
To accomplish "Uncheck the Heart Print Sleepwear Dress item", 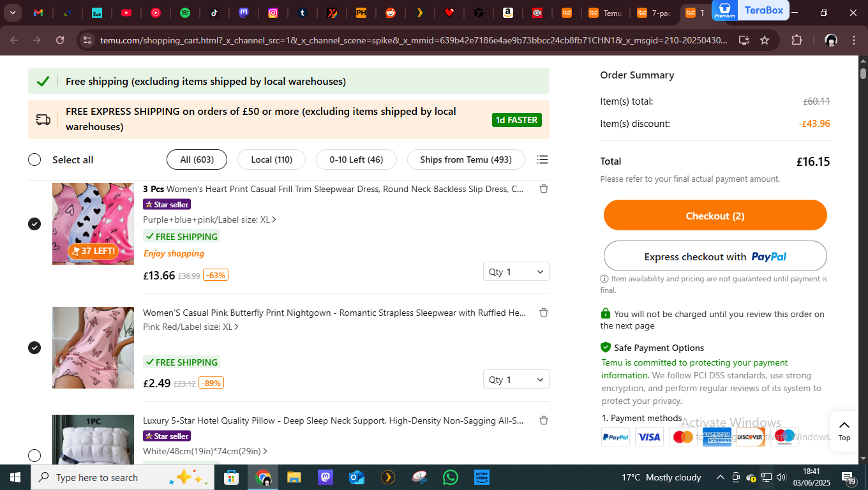I will [x=34, y=224].
